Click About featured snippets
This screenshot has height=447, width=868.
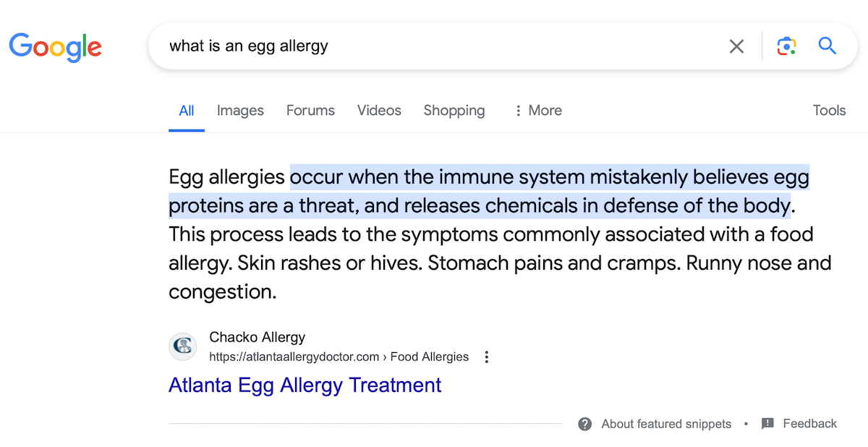point(665,424)
